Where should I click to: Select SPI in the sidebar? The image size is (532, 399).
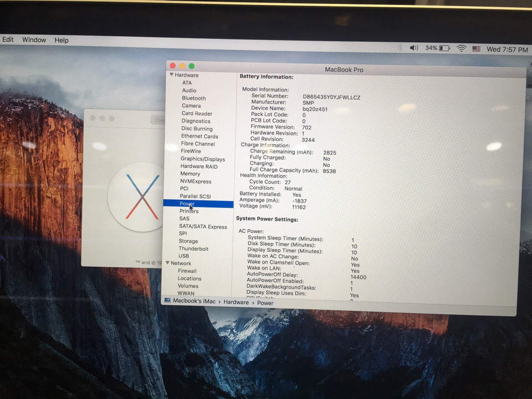click(183, 233)
